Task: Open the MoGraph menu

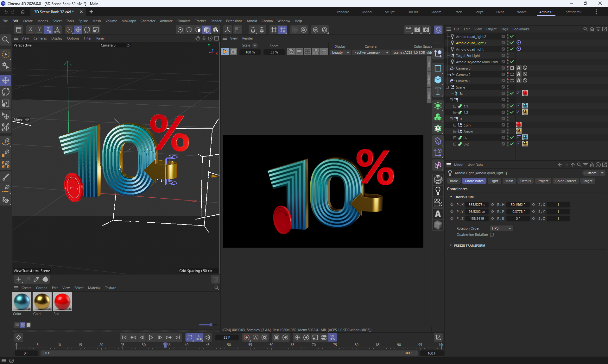Action: (x=129, y=21)
